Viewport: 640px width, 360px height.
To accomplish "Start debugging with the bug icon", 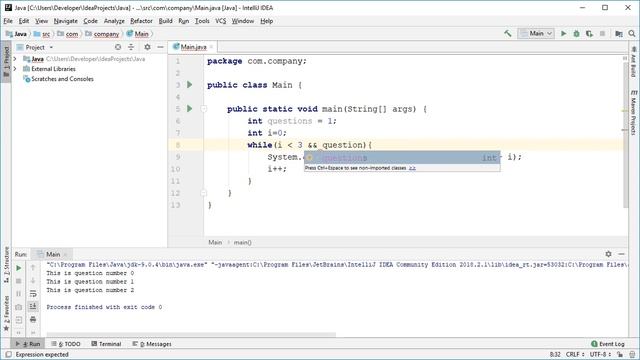I will coord(576,33).
